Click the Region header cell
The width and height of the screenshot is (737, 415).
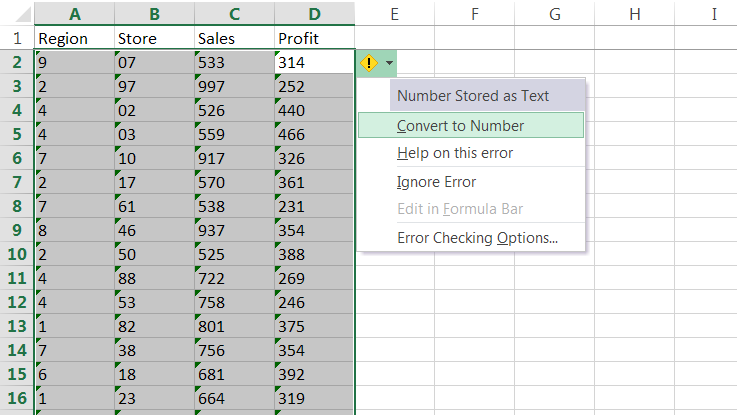(x=74, y=38)
